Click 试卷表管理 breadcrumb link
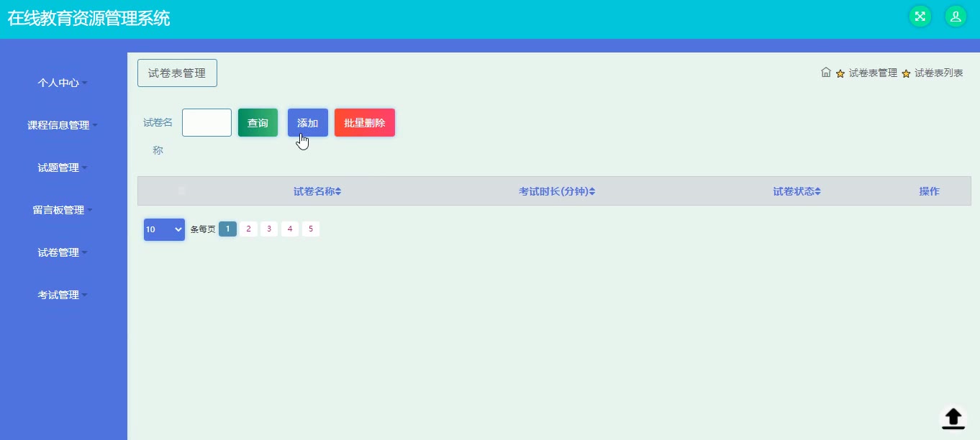980x440 pixels. tap(873, 73)
